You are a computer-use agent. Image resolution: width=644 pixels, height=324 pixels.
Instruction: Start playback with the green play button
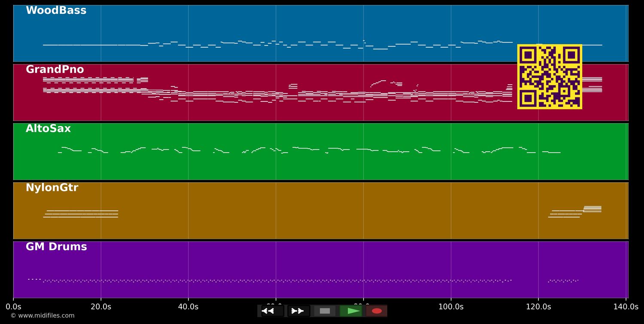coord(351,311)
